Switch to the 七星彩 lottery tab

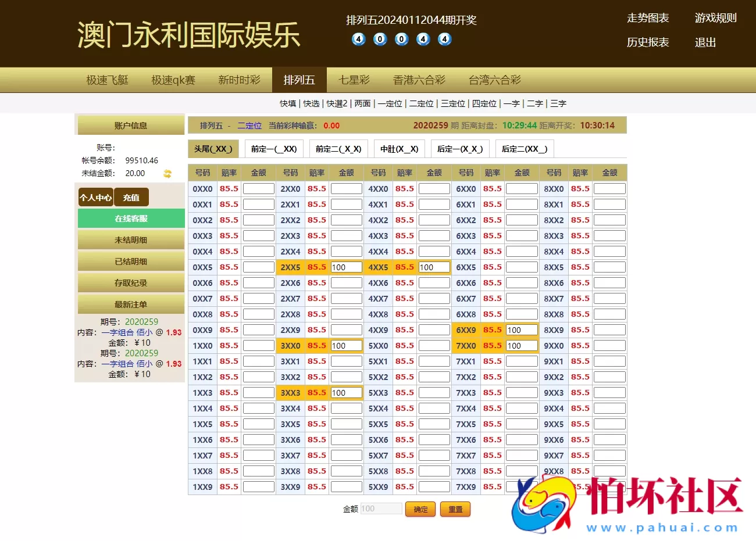click(354, 80)
